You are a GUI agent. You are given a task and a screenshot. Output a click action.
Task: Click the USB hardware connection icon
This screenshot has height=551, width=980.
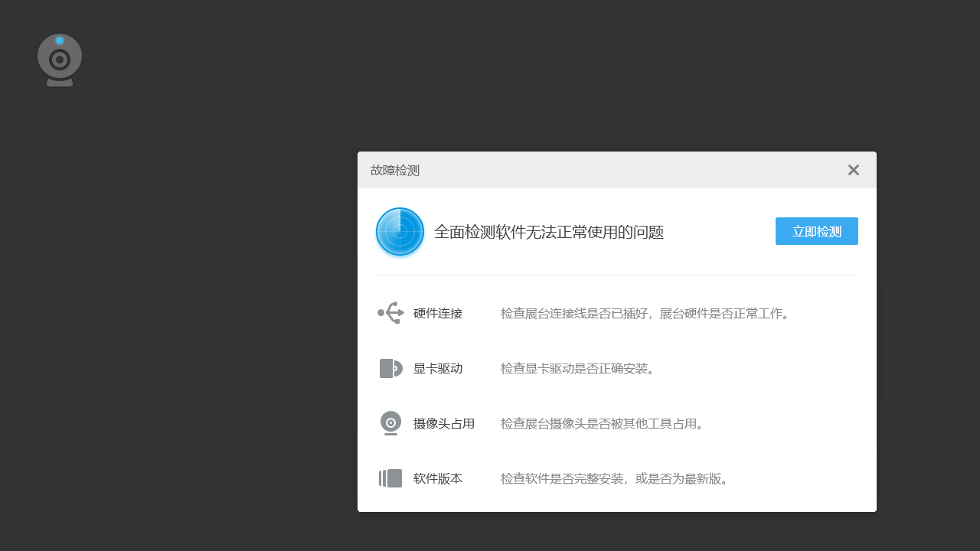point(390,313)
